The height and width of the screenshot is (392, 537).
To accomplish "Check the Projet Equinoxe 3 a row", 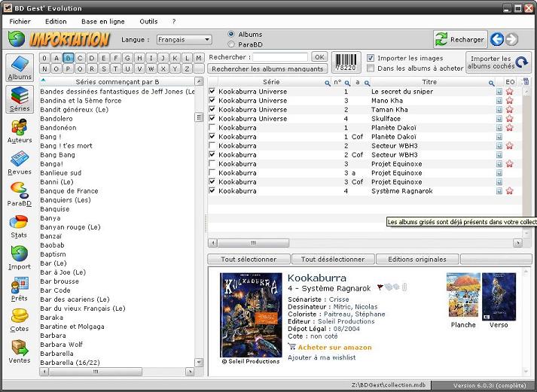I will (212, 172).
